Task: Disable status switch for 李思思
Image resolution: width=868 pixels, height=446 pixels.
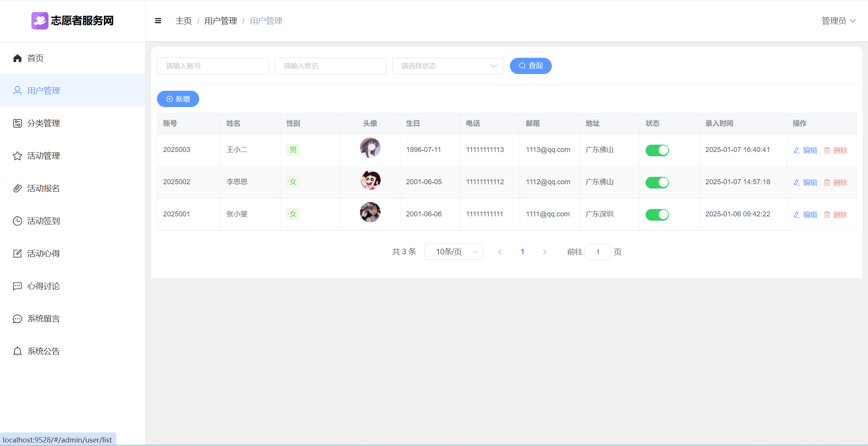Action: point(657,182)
